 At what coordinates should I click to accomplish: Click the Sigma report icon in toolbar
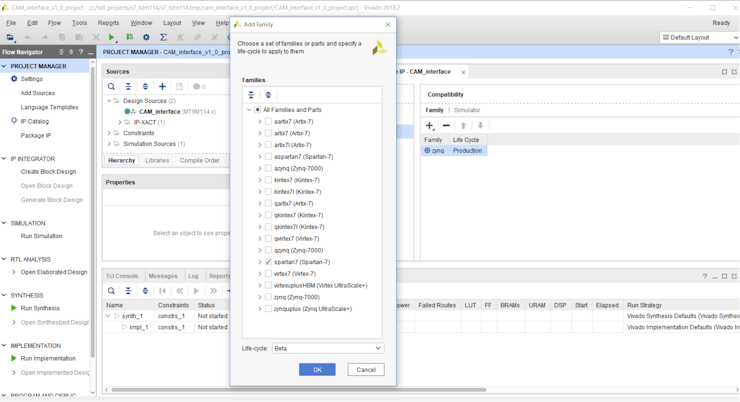point(163,37)
